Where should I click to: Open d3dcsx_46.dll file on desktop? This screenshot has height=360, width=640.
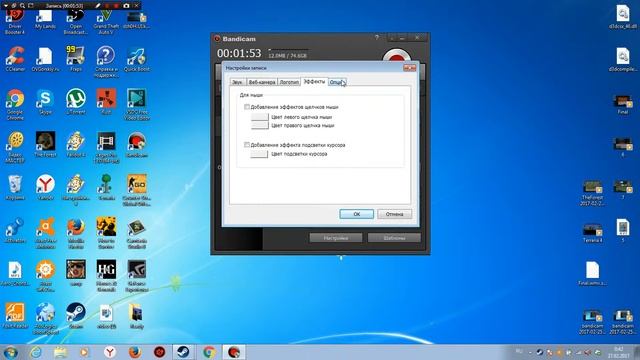click(x=622, y=17)
